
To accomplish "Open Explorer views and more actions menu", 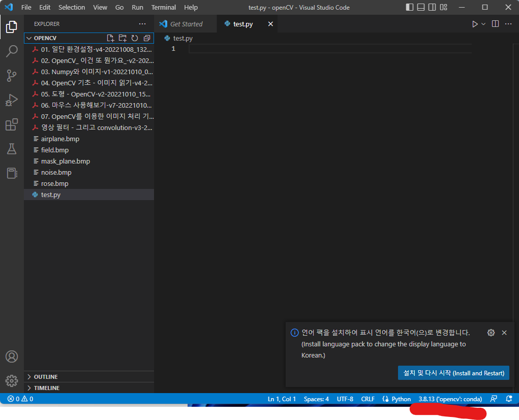I will (142, 24).
